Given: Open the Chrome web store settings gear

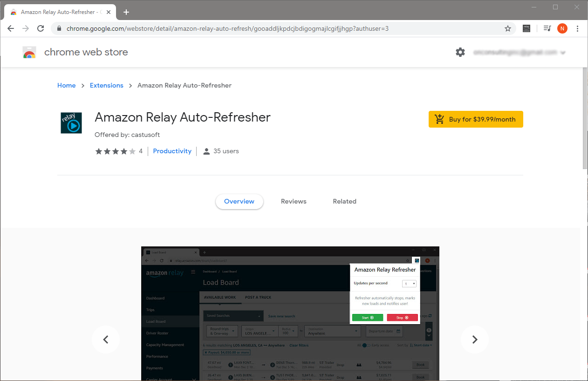Looking at the screenshot, I should click(460, 52).
